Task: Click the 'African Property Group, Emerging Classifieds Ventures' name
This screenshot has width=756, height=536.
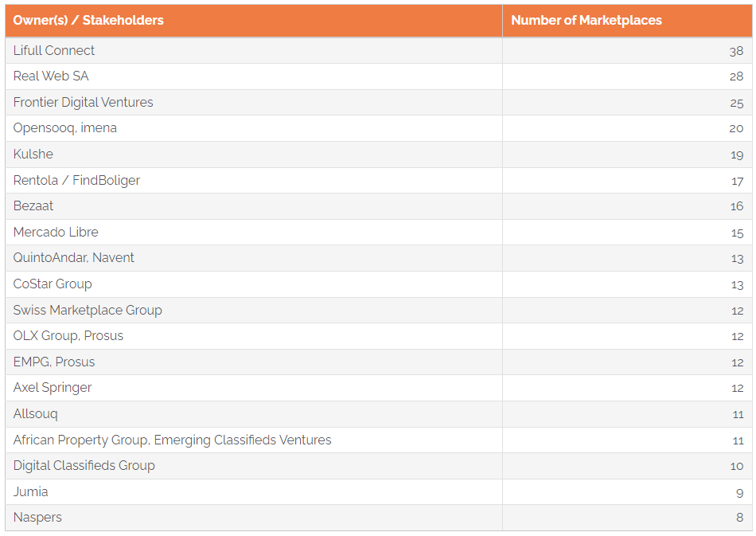Action: [173, 440]
